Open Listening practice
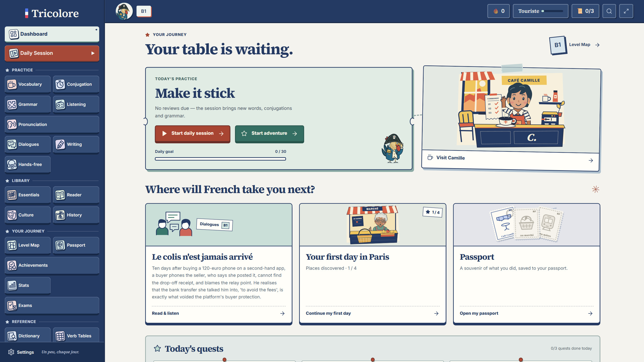Screen dimensions: 644x362 76,104
